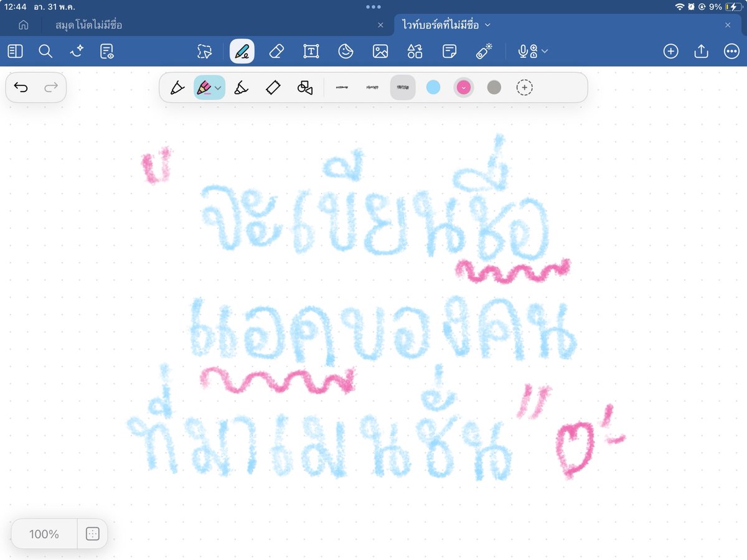
Task: Tap the three-dot multitasking indicator
Action: pyautogui.click(x=374, y=7)
